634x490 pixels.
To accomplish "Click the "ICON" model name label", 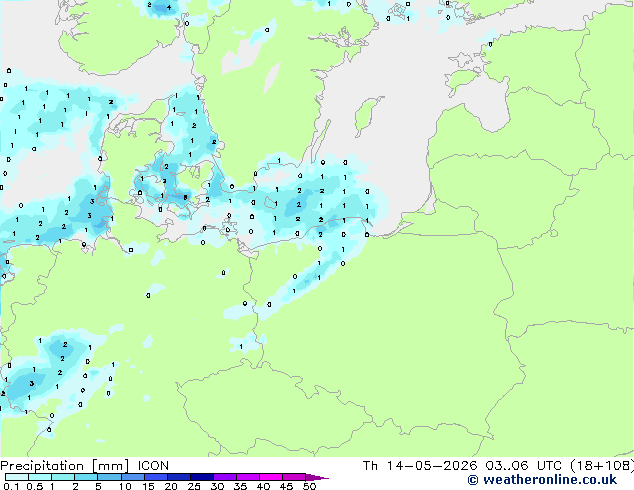I will coord(153,466).
